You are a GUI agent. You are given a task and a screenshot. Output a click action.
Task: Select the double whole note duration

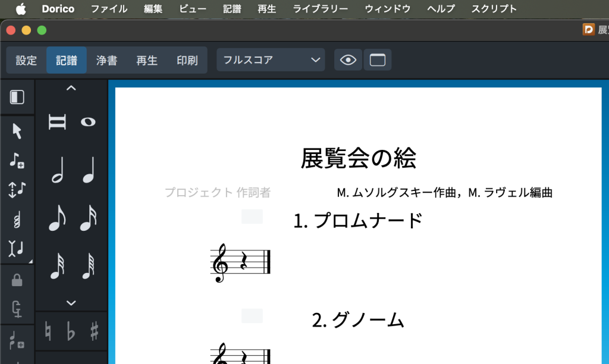(x=57, y=122)
